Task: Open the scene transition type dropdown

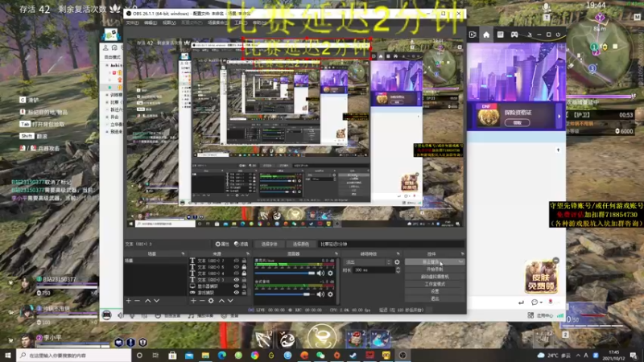Action: 368,262
